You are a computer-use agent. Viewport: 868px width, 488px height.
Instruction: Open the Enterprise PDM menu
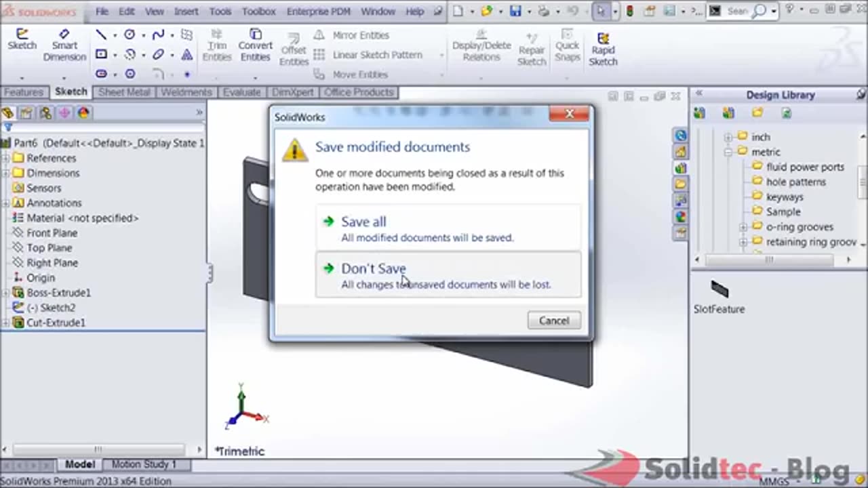(319, 12)
